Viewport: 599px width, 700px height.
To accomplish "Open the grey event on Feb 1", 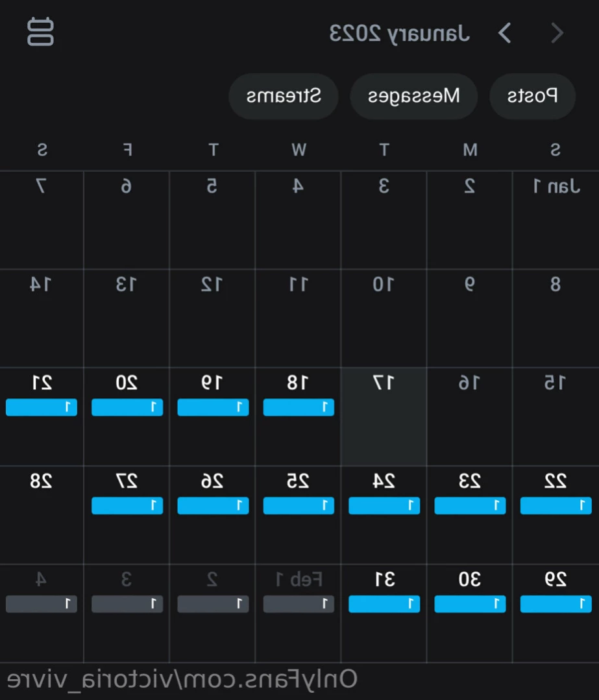I will pos(299,603).
